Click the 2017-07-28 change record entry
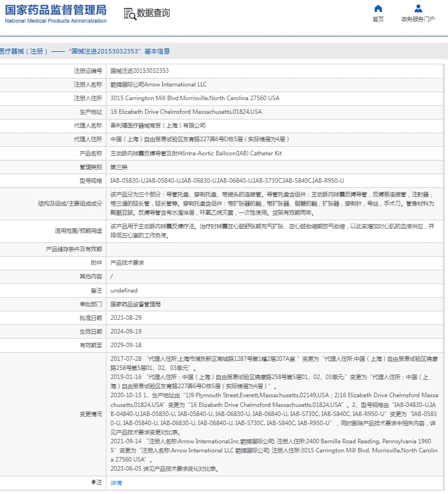Image resolution: width=448 pixels, height=494 pixels. pos(274,363)
